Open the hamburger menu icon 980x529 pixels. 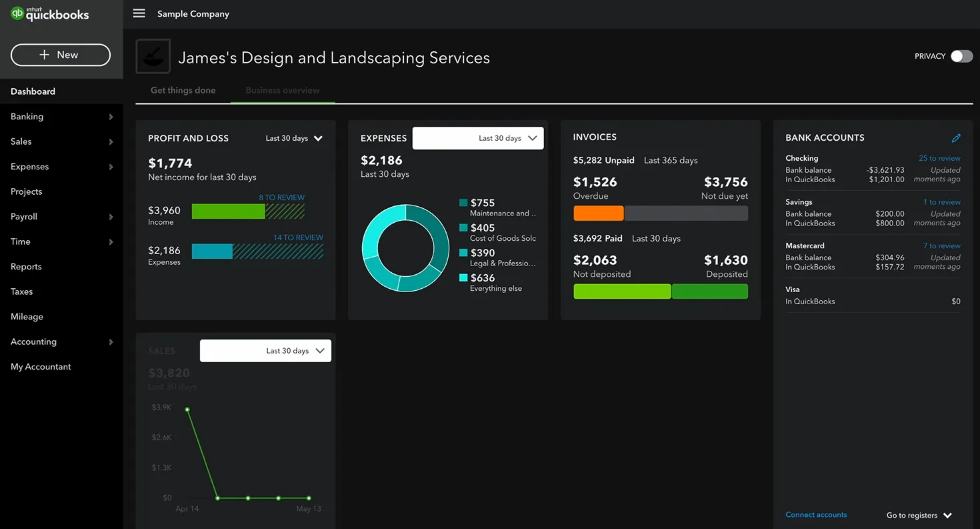tap(139, 13)
